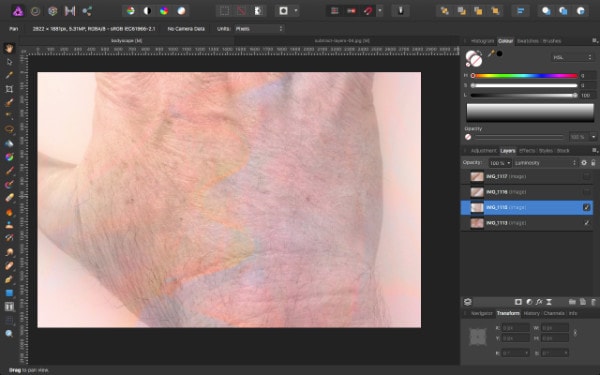Select the Crop tool
The width and height of the screenshot is (600, 375).
point(9,89)
